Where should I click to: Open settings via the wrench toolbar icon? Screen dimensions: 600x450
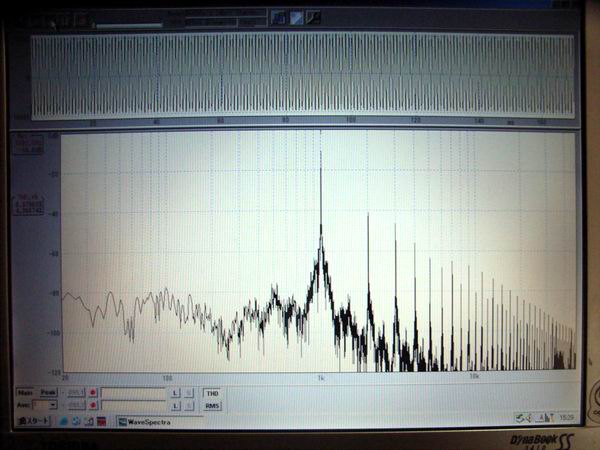[x=313, y=17]
